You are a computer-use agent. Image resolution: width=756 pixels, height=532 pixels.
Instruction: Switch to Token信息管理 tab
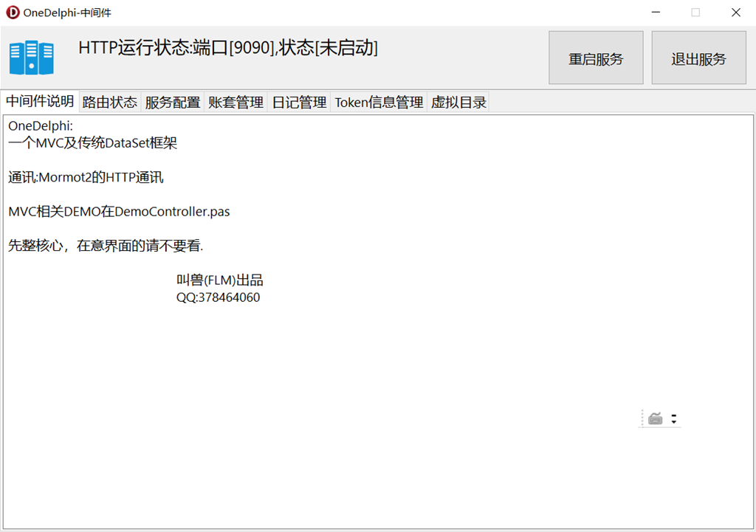[x=379, y=102]
